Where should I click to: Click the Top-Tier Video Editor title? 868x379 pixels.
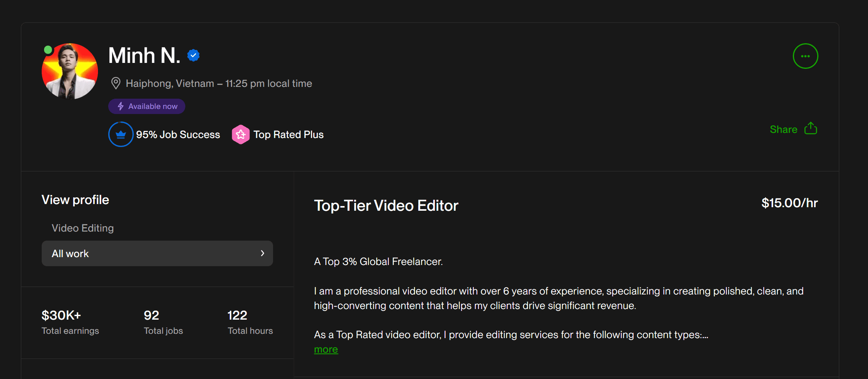click(x=386, y=206)
